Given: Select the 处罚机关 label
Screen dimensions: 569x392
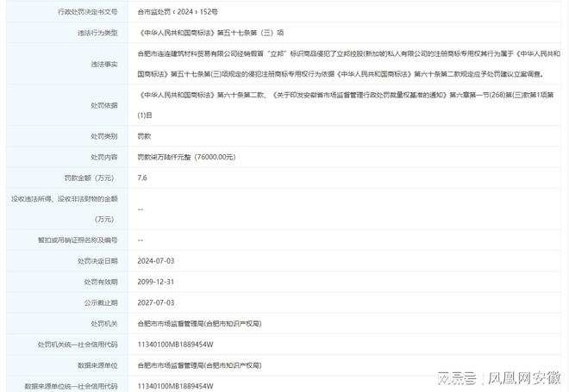Looking at the screenshot, I should [104, 323].
